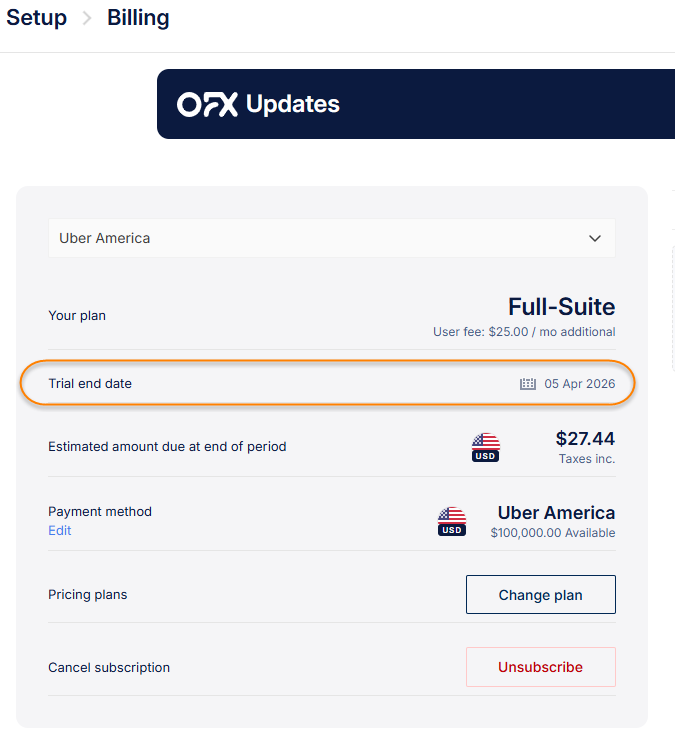The width and height of the screenshot is (675, 729).
Task: Click the User fee $25.00 text
Action: [523, 332]
